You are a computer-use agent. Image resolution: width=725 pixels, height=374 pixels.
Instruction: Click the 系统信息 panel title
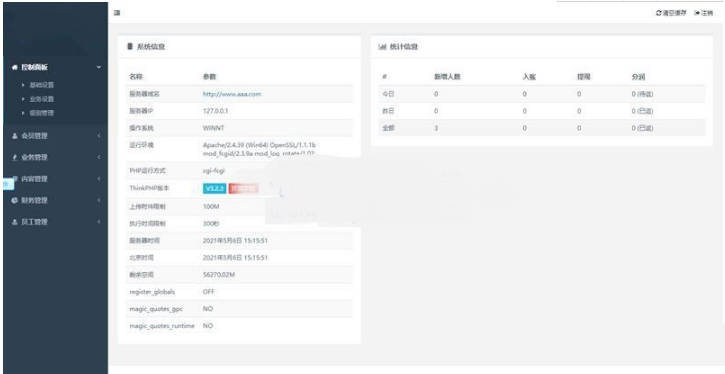pyautogui.click(x=151, y=47)
